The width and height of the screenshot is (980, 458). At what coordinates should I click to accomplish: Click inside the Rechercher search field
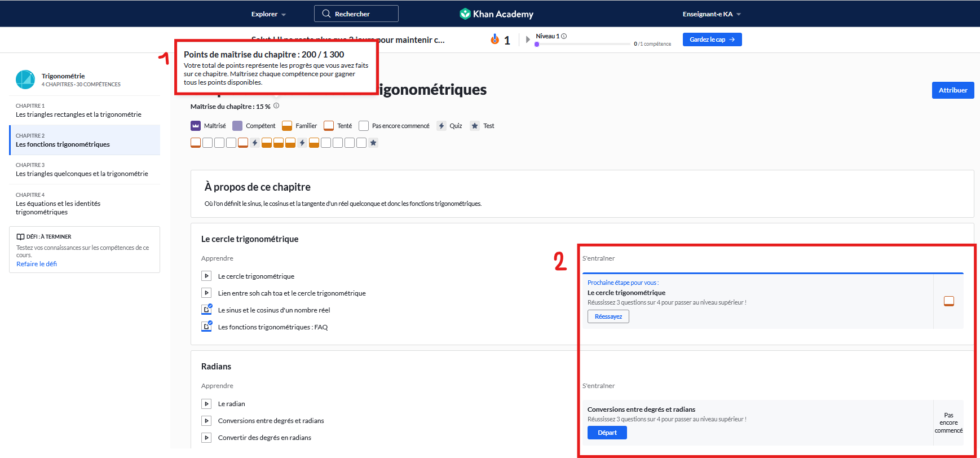click(356, 14)
